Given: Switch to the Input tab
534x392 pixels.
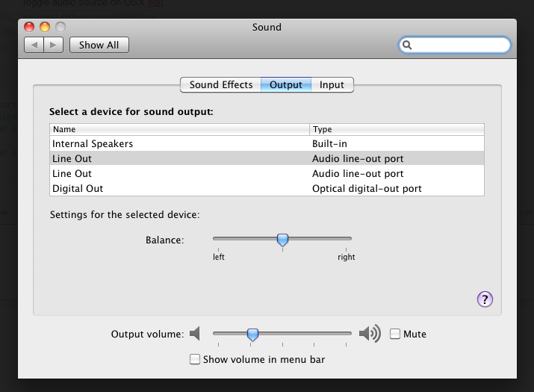Looking at the screenshot, I should (332, 85).
